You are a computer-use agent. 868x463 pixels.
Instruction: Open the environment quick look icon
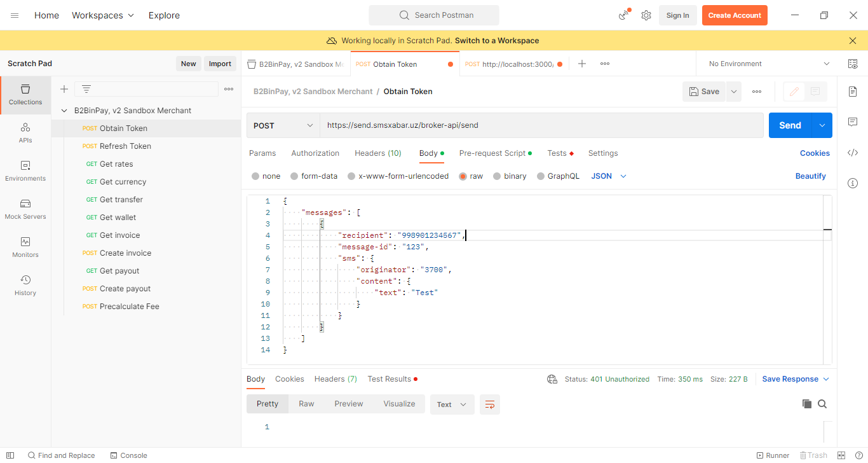click(853, 64)
